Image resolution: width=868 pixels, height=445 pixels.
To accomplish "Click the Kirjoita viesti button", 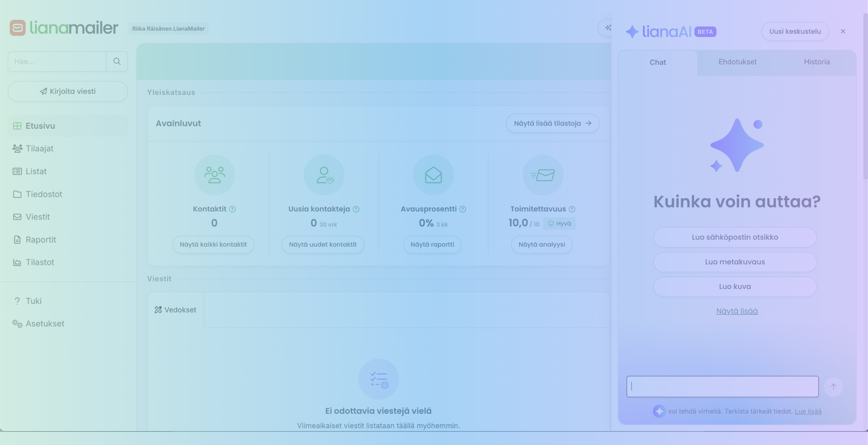I will (x=68, y=91).
